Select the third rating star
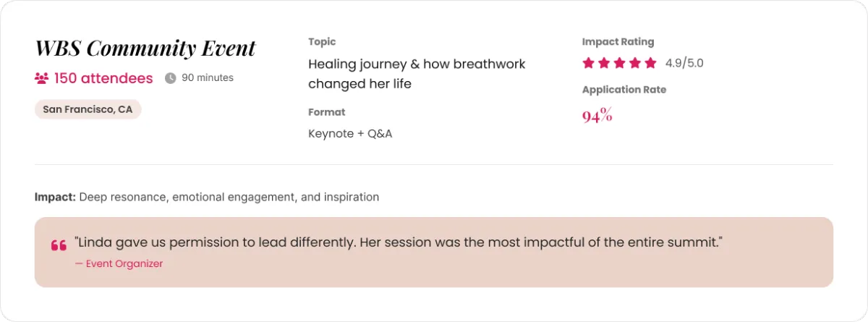Image resolution: width=868 pixels, height=322 pixels. (x=620, y=63)
